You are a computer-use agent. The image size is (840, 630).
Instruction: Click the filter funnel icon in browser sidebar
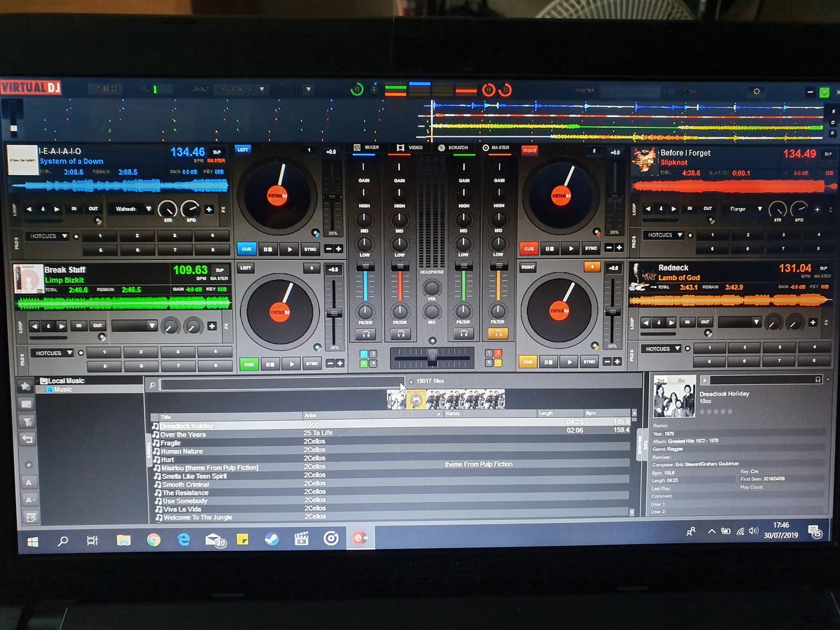tap(27, 421)
